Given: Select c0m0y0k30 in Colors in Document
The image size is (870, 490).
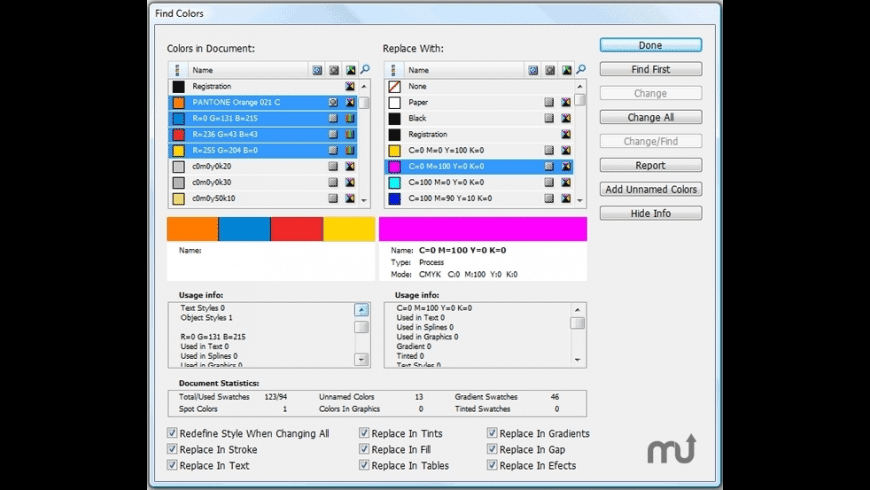Looking at the screenshot, I should pos(263,182).
